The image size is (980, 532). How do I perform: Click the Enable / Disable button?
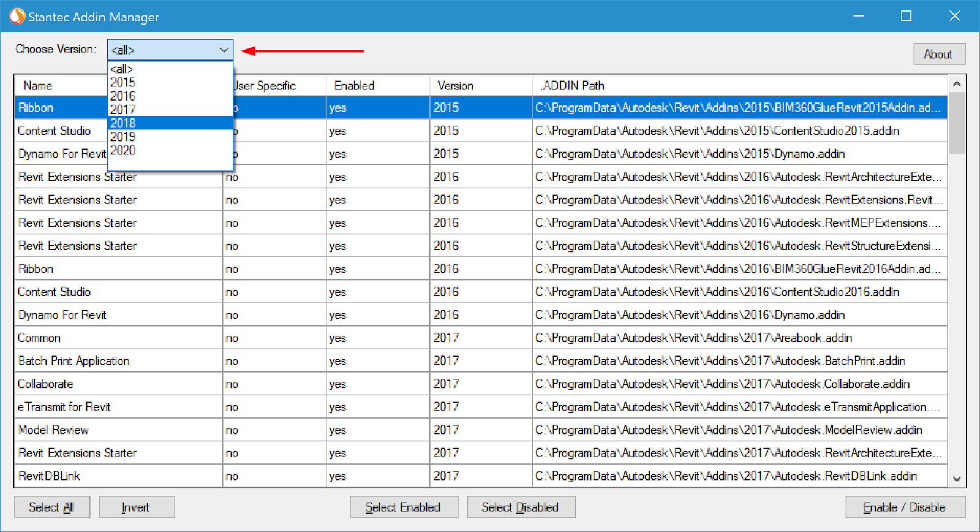[x=905, y=507]
